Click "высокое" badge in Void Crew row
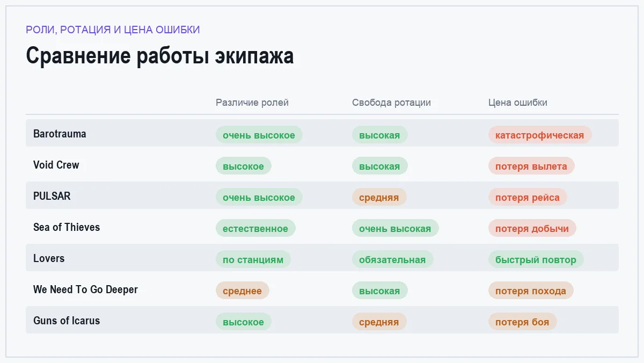 pyautogui.click(x=244, y=166)
